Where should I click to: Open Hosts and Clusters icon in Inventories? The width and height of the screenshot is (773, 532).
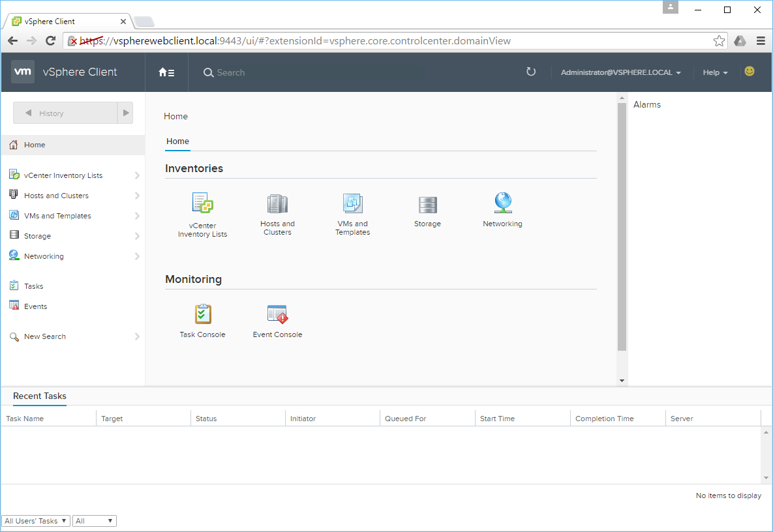tap(277, 203)
